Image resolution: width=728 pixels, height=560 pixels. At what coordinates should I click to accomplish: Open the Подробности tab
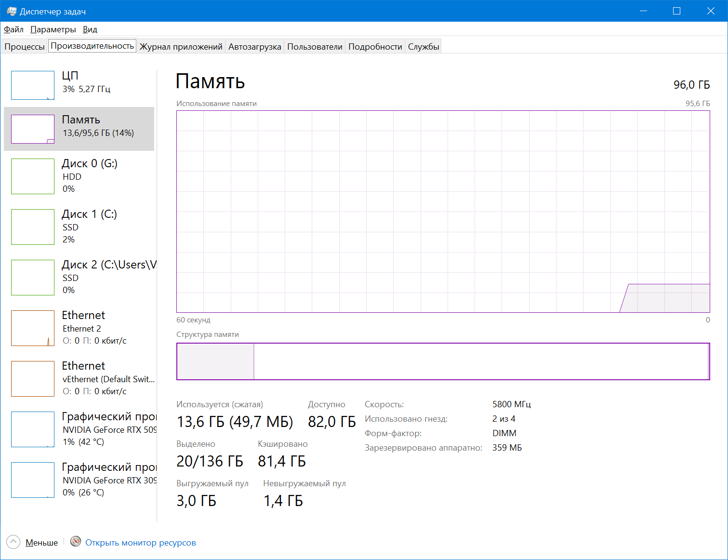[375, 47]
